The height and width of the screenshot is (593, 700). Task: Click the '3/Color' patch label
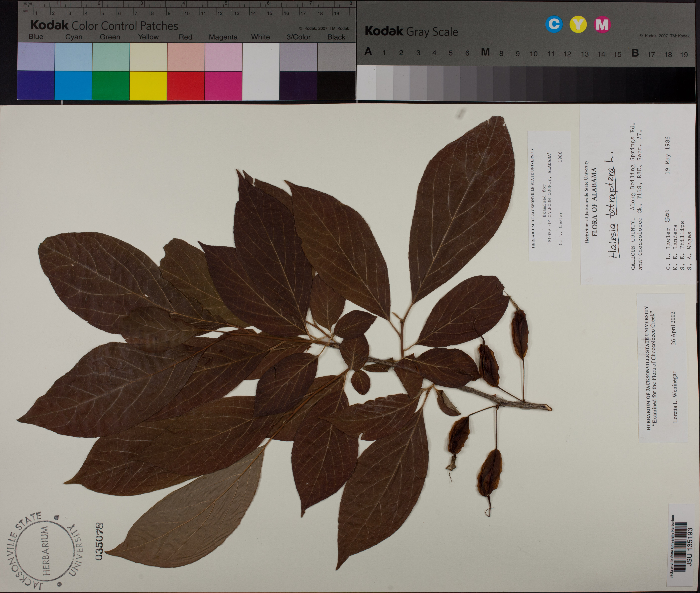pos(298,37)
